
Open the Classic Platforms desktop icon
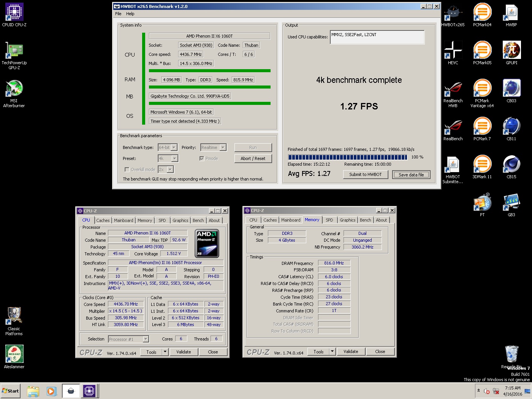point(14,321)
